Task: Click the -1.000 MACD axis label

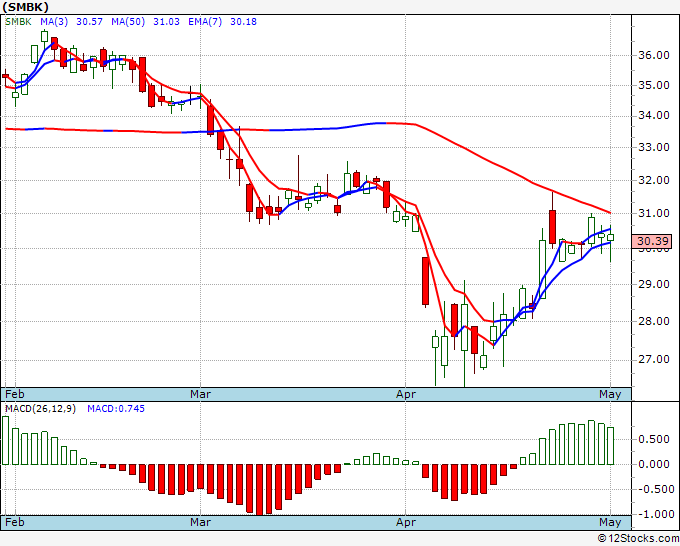Action: click(x=654, y=514)
